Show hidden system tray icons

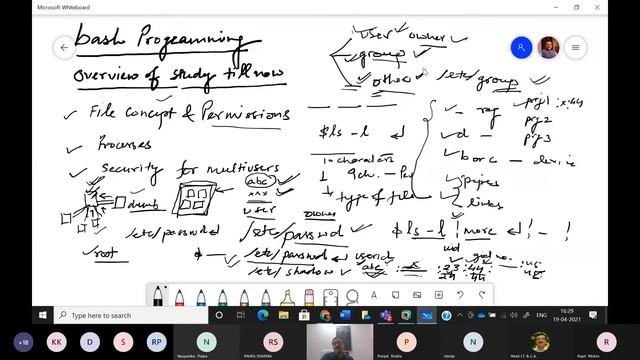tap(460, 315)
